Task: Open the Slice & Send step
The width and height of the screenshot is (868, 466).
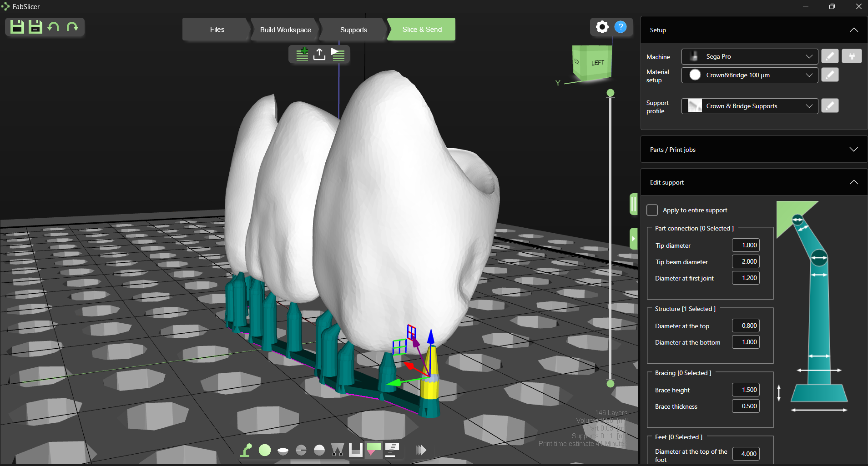Action: tap(422, 30)
